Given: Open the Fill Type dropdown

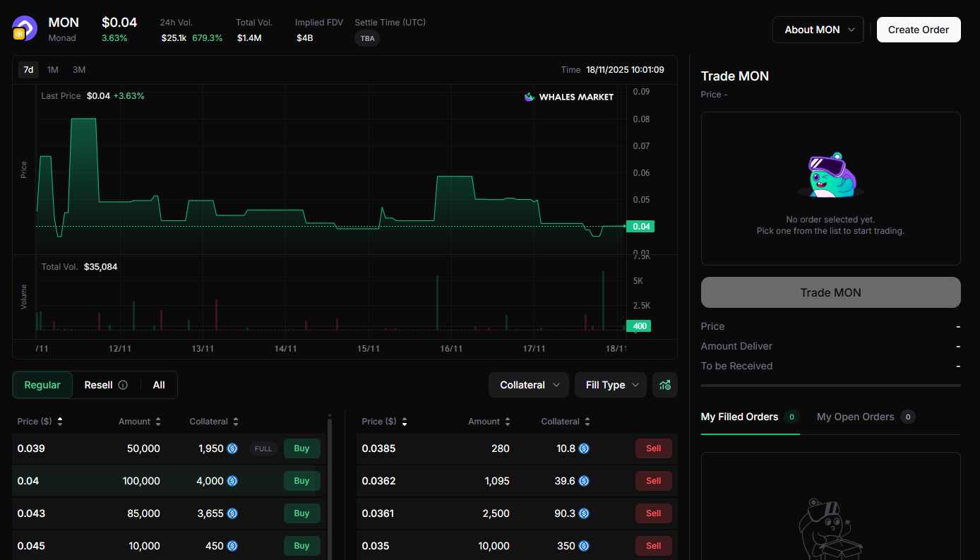Looking at the screenshot, I should (610, 385).
